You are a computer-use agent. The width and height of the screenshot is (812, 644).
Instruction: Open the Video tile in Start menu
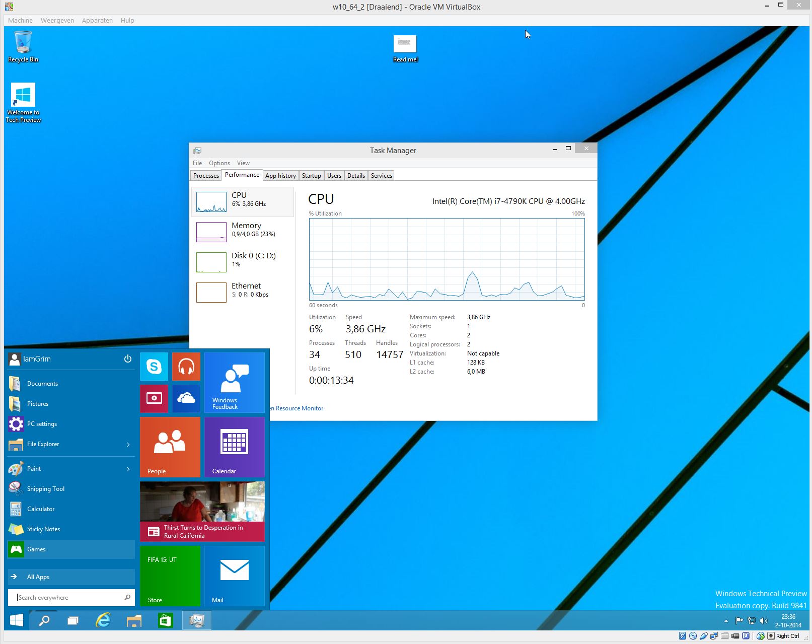(x=154, y=399)
